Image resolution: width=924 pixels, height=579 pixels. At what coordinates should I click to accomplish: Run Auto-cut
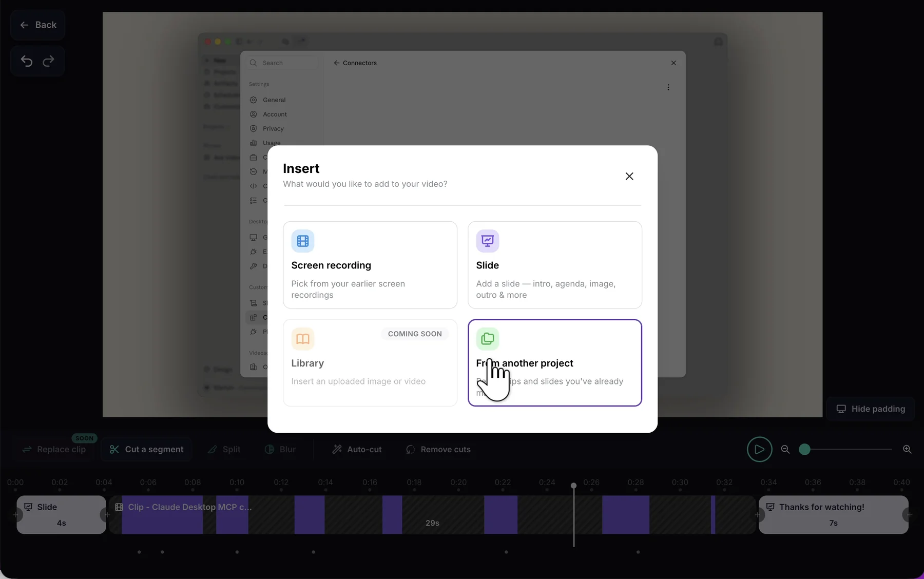(357, 449)
